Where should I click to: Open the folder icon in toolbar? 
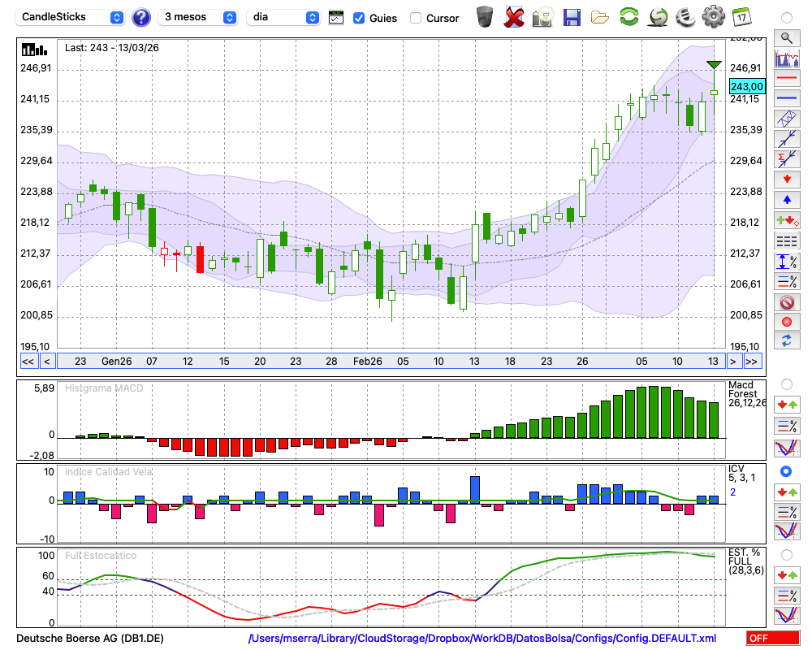pyautogui.click(x=600, y=17)
